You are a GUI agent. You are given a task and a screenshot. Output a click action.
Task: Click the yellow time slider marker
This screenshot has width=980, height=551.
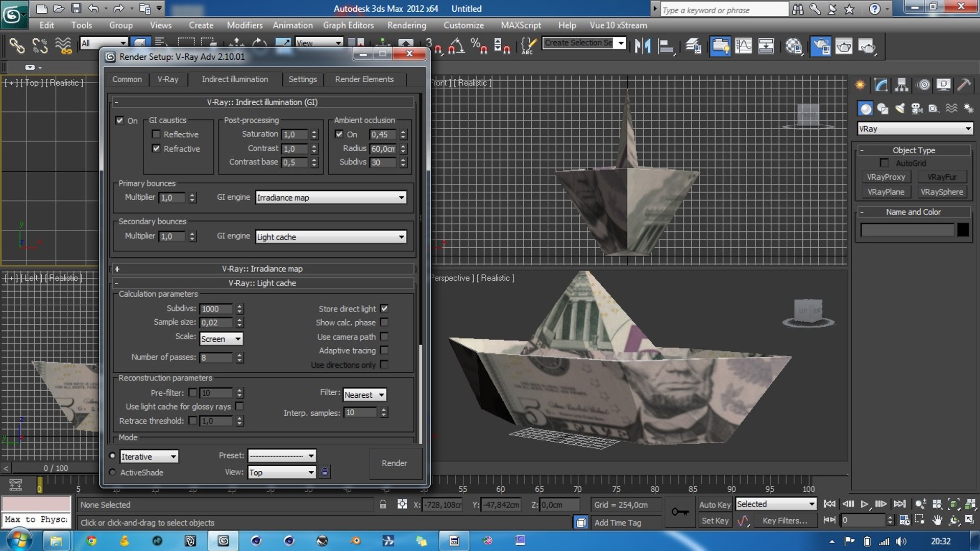[x=40, y=485]
